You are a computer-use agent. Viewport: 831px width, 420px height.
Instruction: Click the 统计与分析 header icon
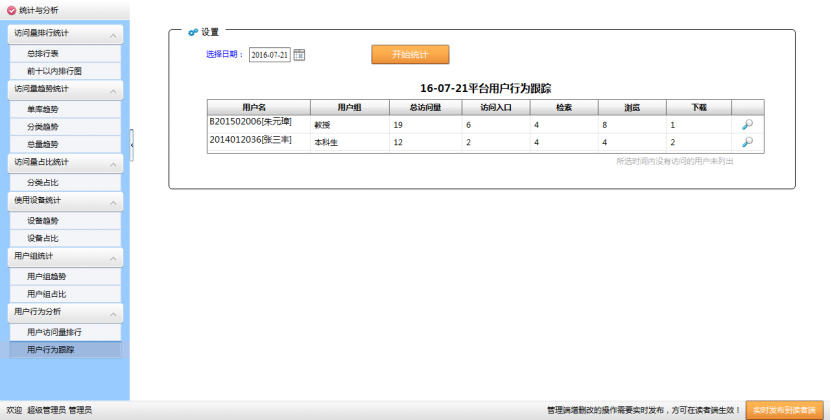(x=11, y=9)
